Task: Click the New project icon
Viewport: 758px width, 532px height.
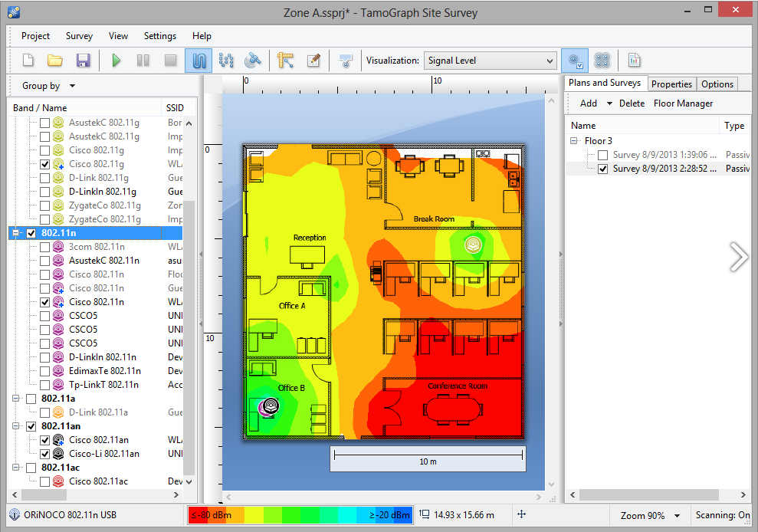Action: pos(28,61)
